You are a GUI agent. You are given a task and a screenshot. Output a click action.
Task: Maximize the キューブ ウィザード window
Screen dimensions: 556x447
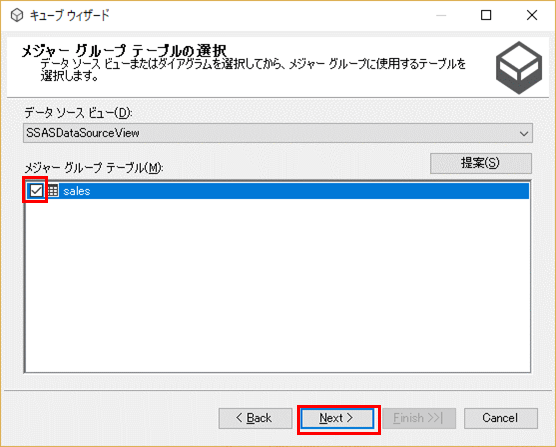tap(486, 15)
